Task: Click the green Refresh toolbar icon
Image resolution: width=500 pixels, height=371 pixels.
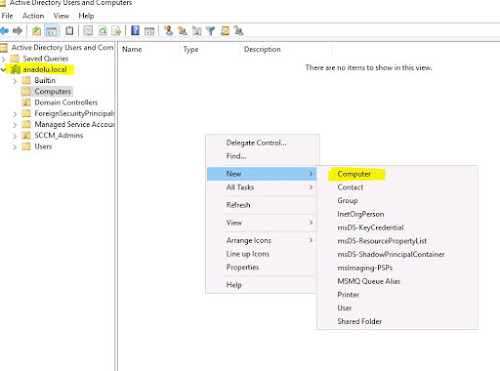Action: tap(103, 31)
